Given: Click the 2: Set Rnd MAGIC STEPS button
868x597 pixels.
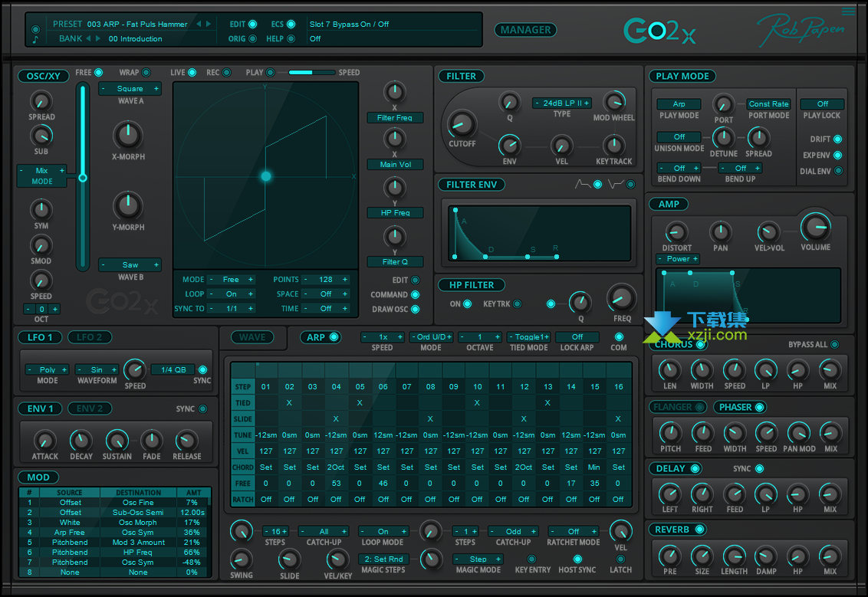Looking at the screenshot, I should pos(383,559).
